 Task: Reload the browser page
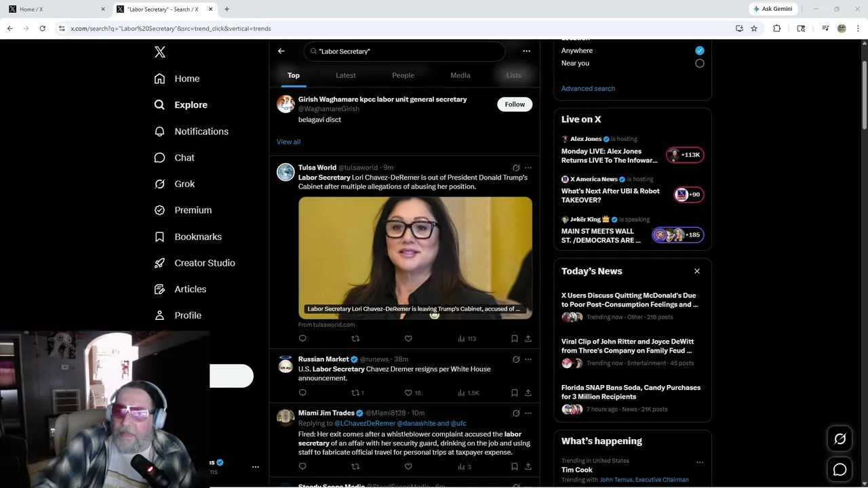42,28
